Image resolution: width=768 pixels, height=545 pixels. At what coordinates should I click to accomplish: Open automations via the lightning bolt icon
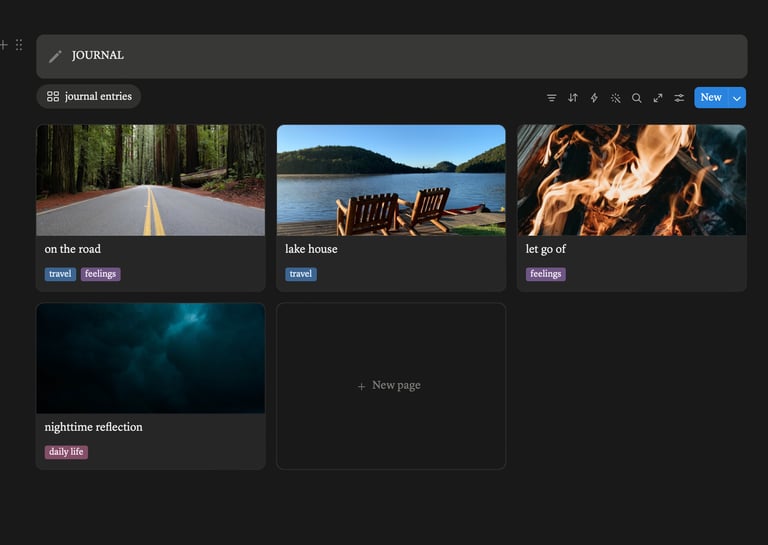[x=594, y=98]
